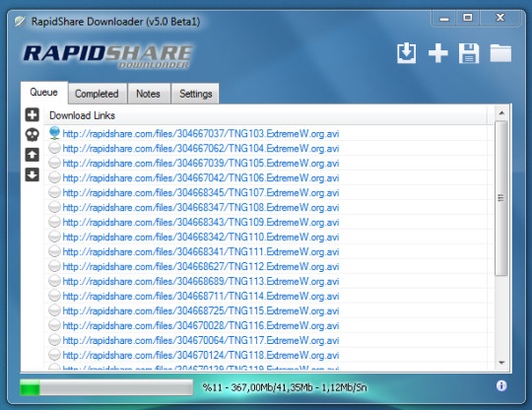Image resolution: width=532 pixels, height=410 pixels.
Task: Select the TNG114.ExtremeW.org.avi link
Action: (201, 296)
